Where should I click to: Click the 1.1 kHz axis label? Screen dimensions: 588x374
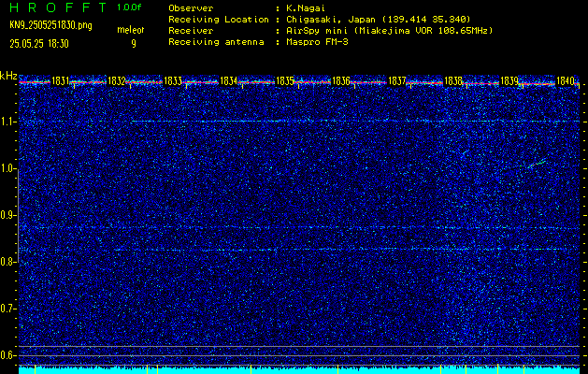pos(8,122)
